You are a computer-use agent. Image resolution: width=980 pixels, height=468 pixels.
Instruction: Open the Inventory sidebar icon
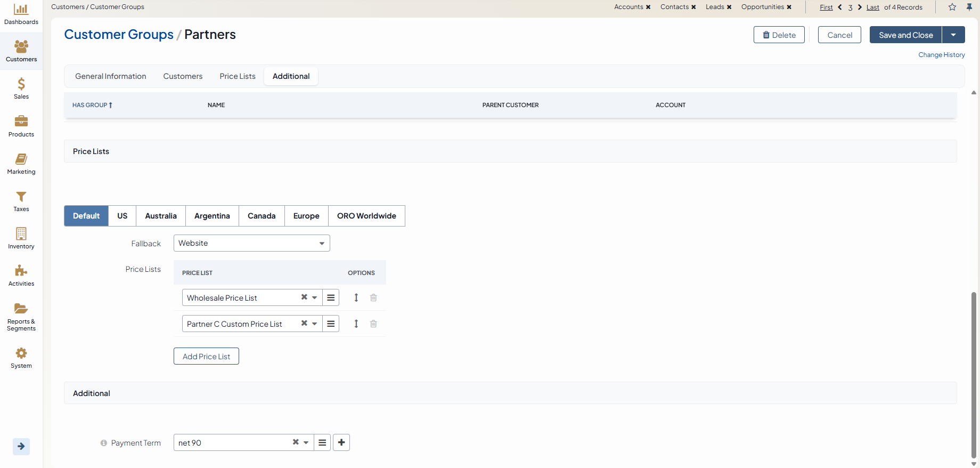coord(21,238)
